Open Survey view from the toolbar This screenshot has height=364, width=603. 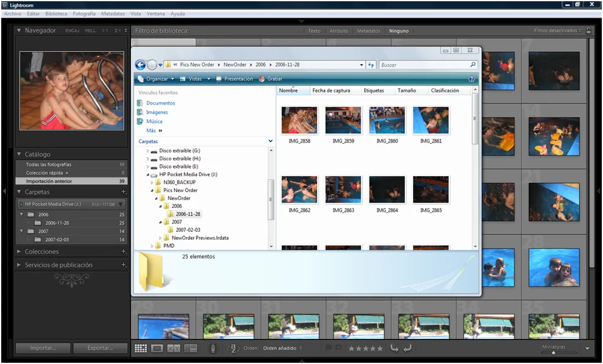tap(190, 349)
